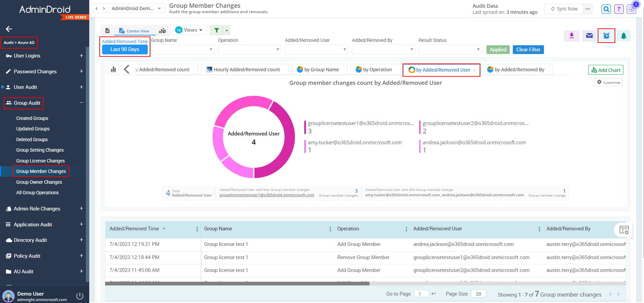The height and width of the screenshot is (303, 644).
Task: Open the alarm clock schedule icon
Action: click(606, 36)
